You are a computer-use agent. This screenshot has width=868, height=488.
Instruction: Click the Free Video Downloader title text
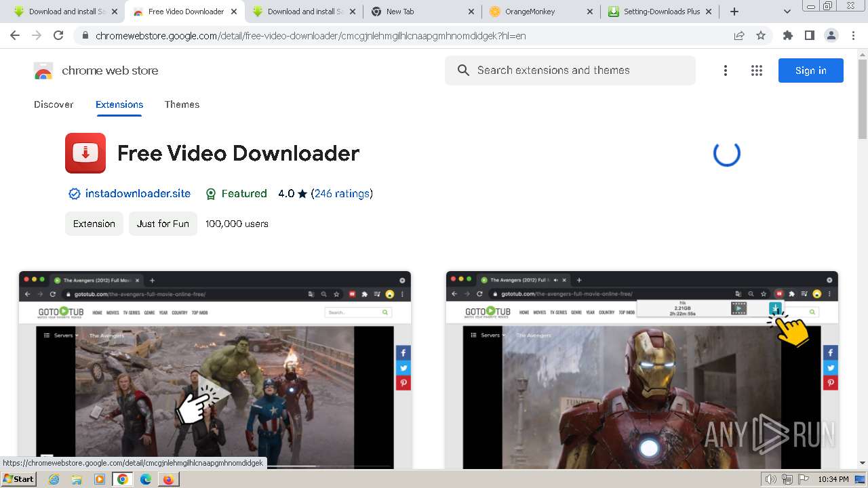coord(238,154)
